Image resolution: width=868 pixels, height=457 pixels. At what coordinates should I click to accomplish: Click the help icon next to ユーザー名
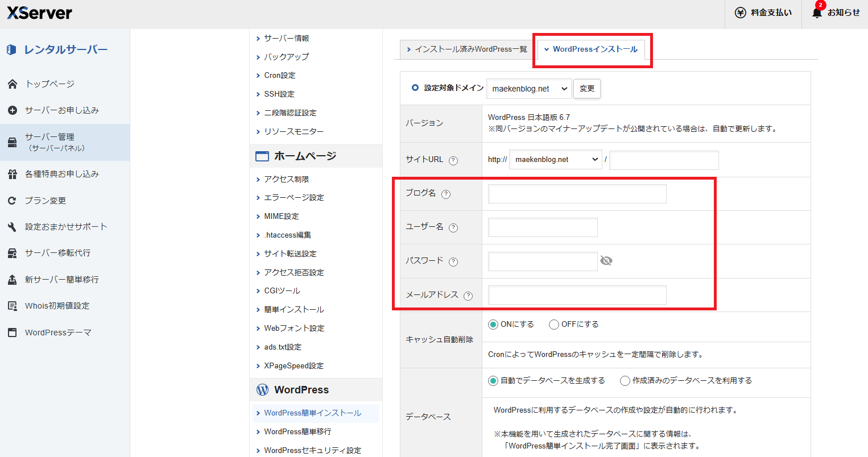453,228
